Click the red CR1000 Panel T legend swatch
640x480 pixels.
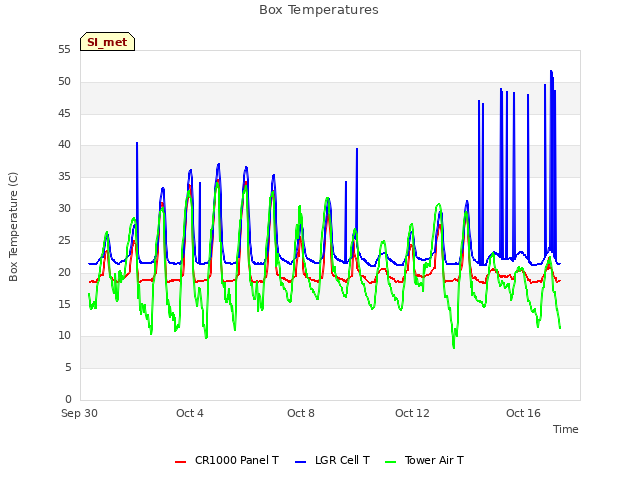[180, 462]
